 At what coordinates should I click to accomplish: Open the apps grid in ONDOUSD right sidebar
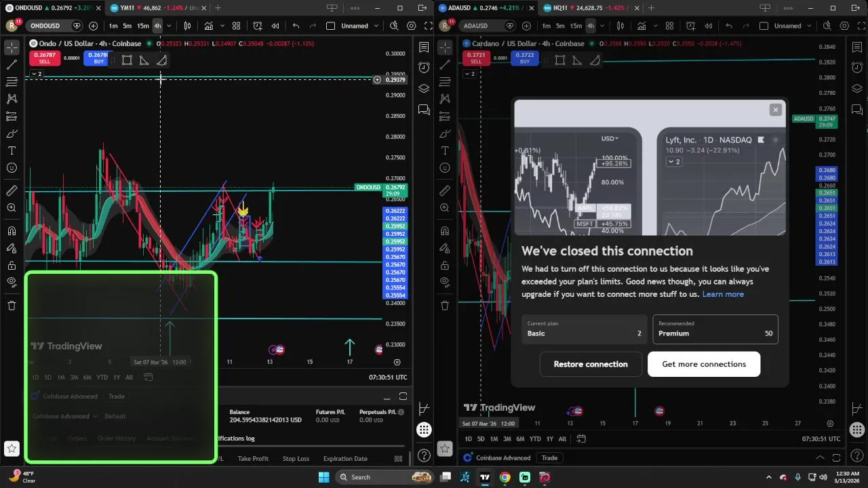click(424, 430)
